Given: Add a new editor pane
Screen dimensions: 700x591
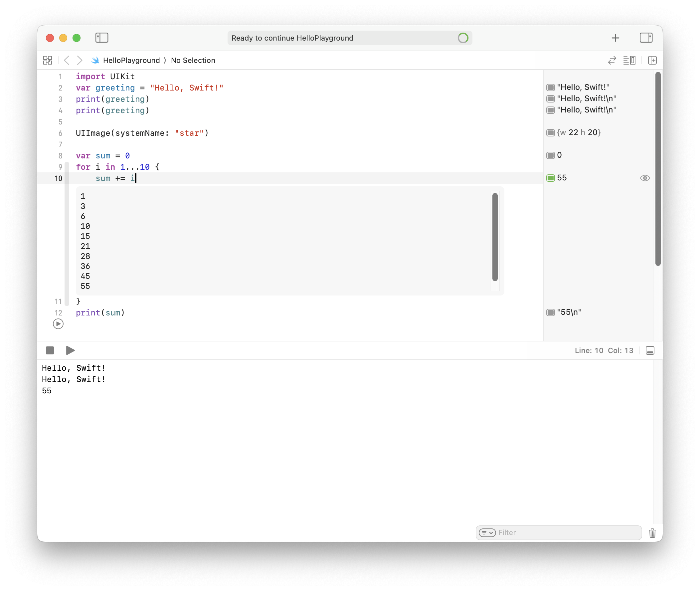Looking at the screenshot, I should pos(652,60).
